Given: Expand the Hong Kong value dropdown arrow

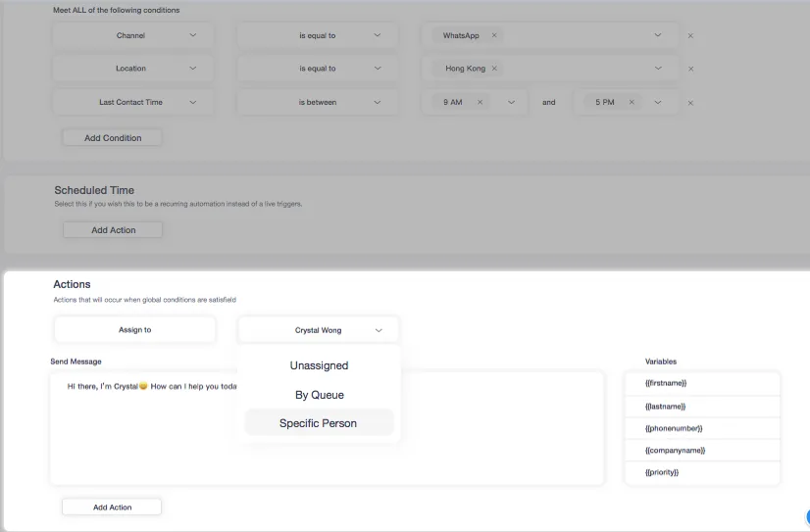Looking at the screenshot, I should tap(658, 69).
